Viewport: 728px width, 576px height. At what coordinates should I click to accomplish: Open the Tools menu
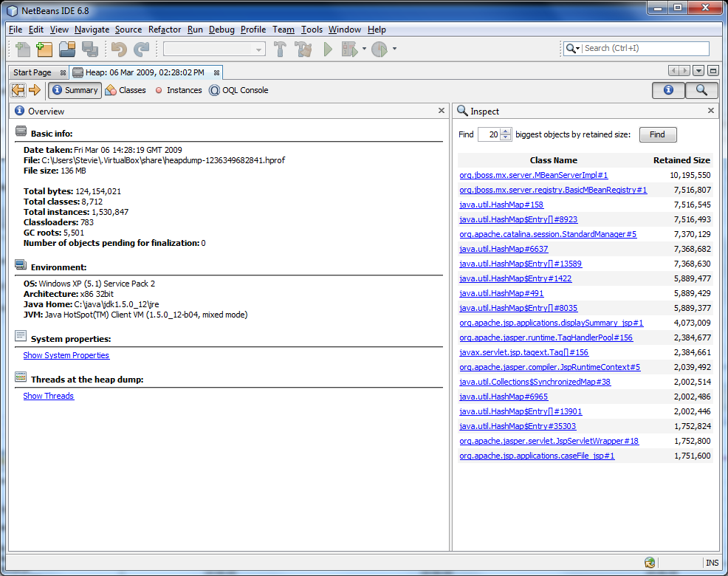[312, 30]
